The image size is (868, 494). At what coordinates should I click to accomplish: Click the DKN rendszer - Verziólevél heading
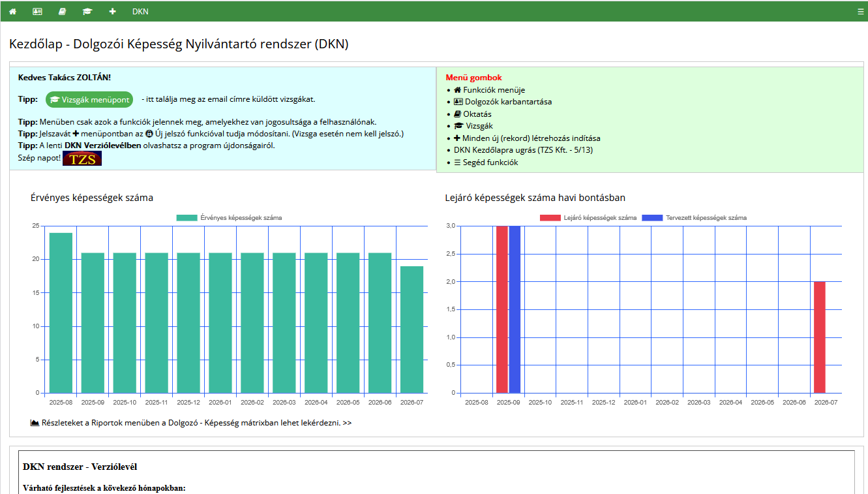tap(80, 467)
